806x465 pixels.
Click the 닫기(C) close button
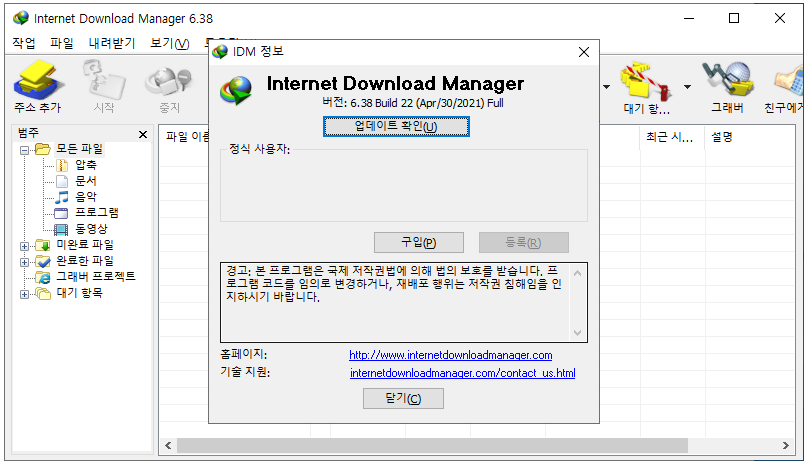(404, 398)
